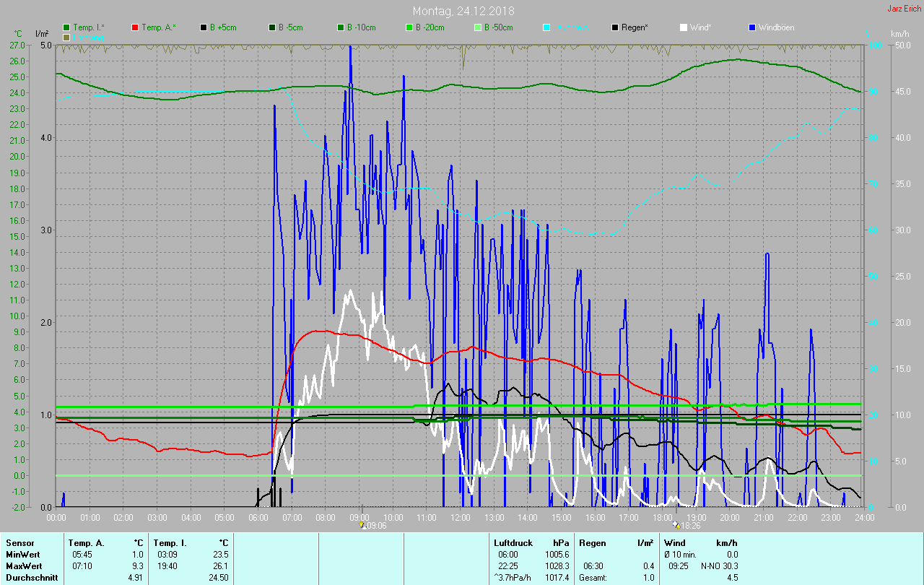Select the black B +5cm legend swatch
This screenshot has width=924, height=585.
(x=204, y=27)
